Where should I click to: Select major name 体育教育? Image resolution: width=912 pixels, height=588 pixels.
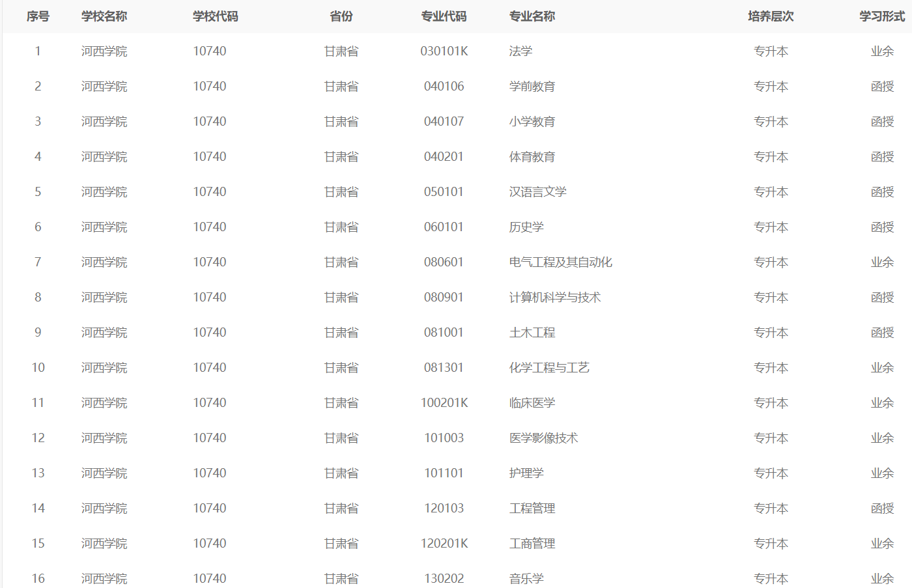tap(532, 157)
